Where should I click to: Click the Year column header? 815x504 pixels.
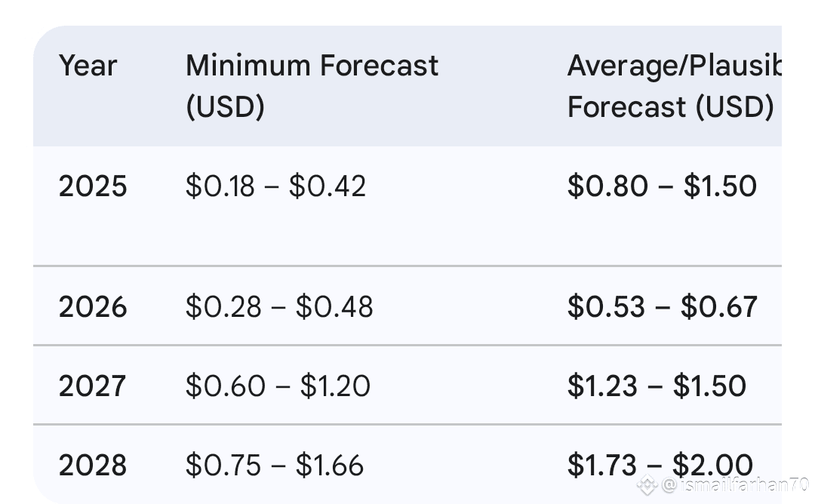click(88, 66)
